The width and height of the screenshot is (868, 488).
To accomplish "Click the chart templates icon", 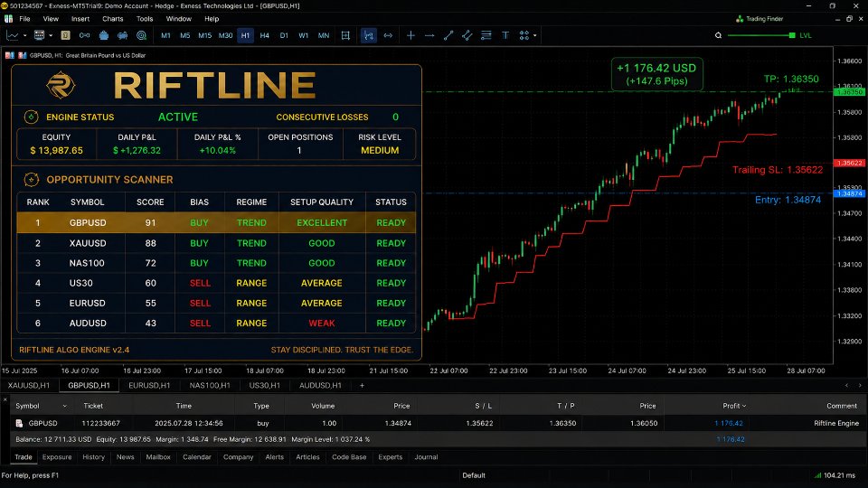I will [39, 35].
